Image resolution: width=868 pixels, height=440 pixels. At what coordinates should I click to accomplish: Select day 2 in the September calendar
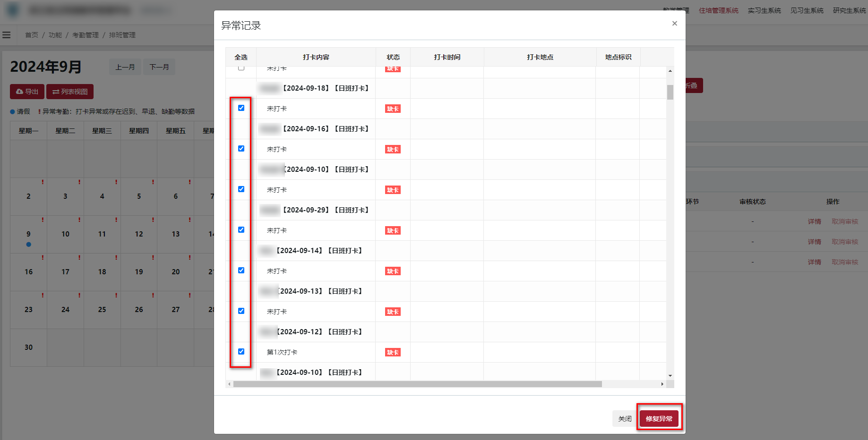(28, 196)
